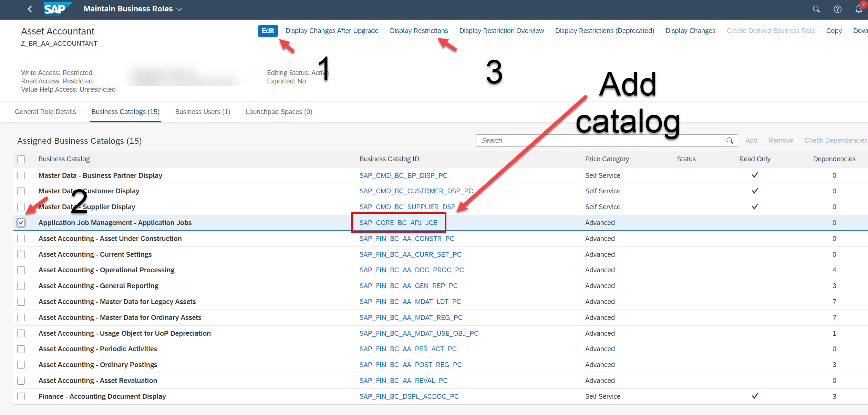The width and height of the screenshot is (868, 415).
Task: Check Asset Under Construction row checkbox
Action: point(21,239)
